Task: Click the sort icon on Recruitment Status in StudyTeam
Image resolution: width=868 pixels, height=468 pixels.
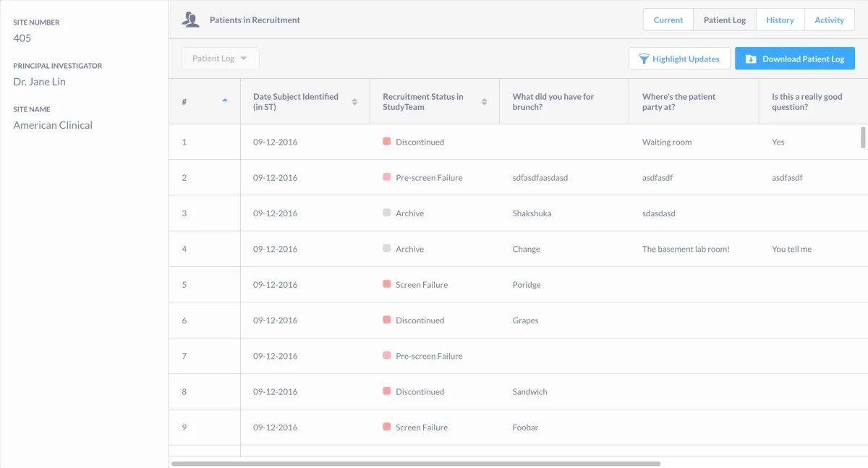Action: coord(483,101)
